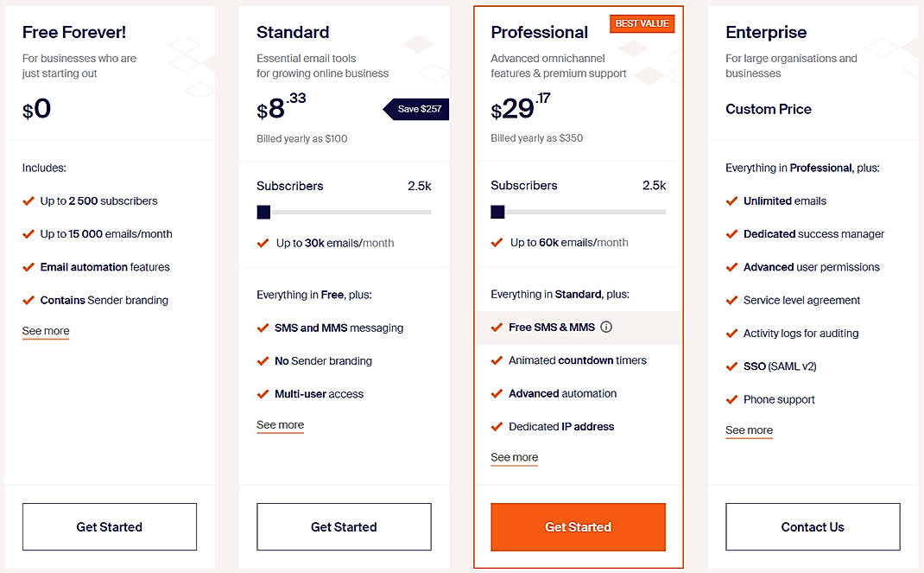This screenshot has height=573, width=924.
Task: Click the Professional plan heading
Action: (x=539, y=33)
